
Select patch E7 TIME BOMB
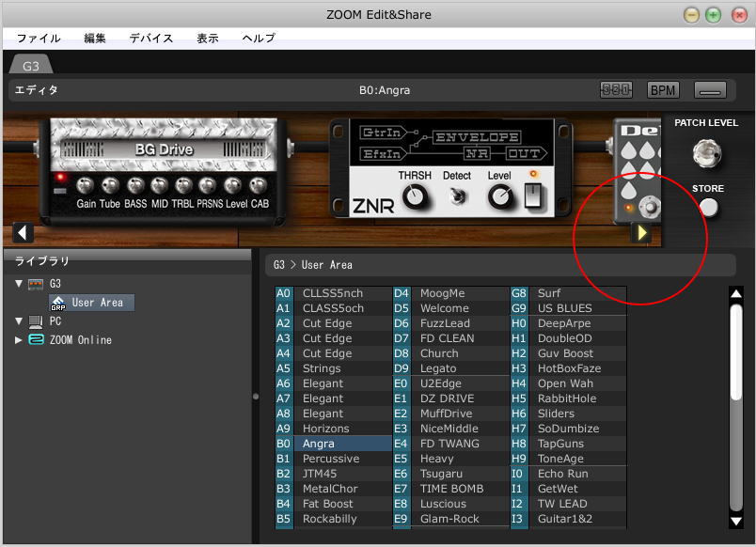[x=450, y=489]
